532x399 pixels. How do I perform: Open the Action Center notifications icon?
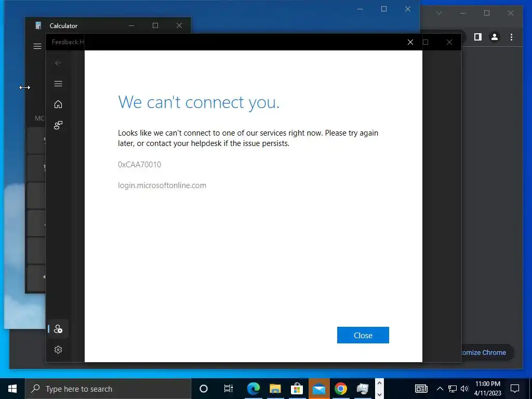pyautogui.click(x=515, y=389)
